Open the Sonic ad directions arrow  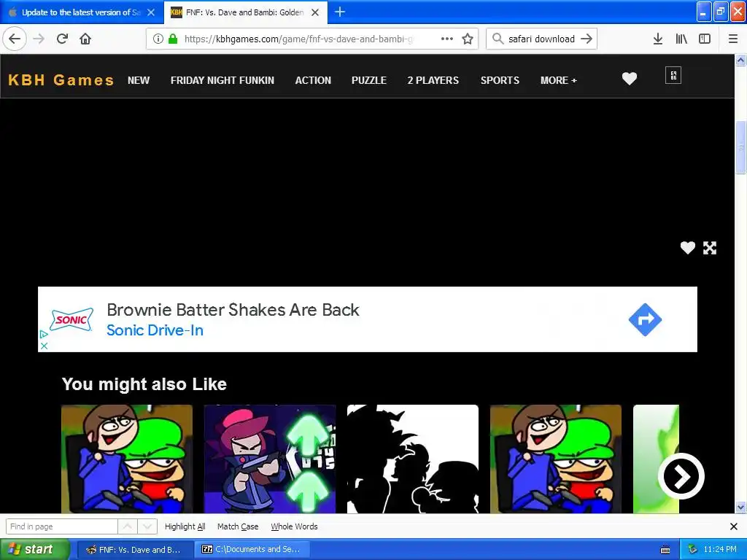[x=645, y=319]
